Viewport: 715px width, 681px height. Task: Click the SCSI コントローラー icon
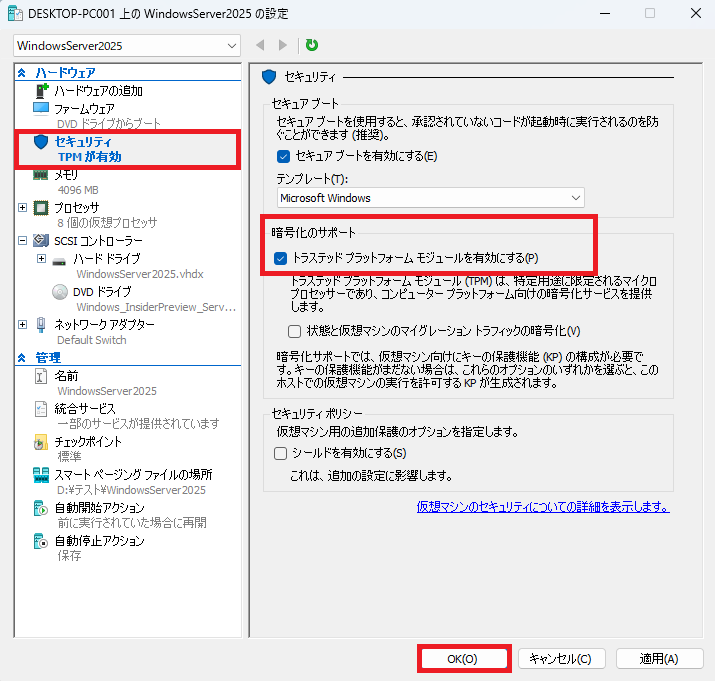click(x=41, y=240)
